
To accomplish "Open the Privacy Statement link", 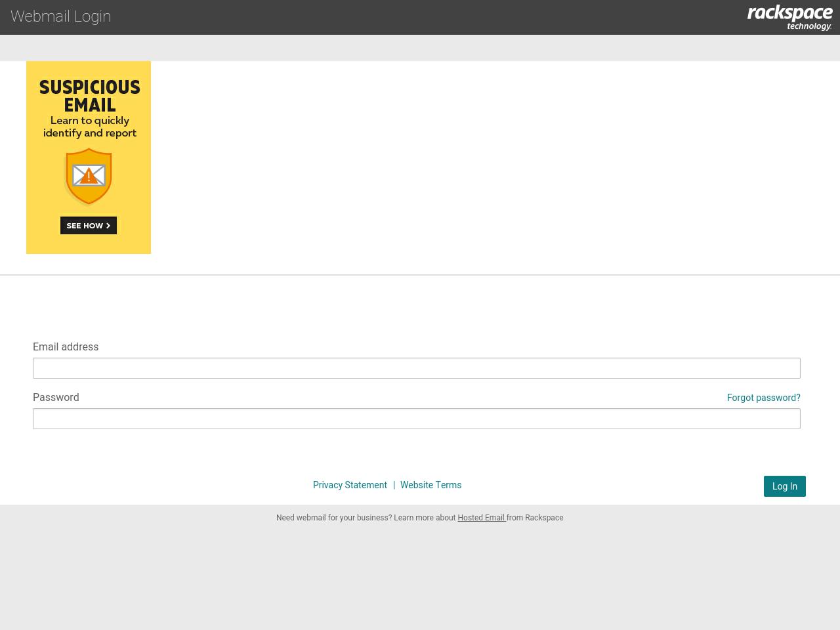I will point(350,485).
